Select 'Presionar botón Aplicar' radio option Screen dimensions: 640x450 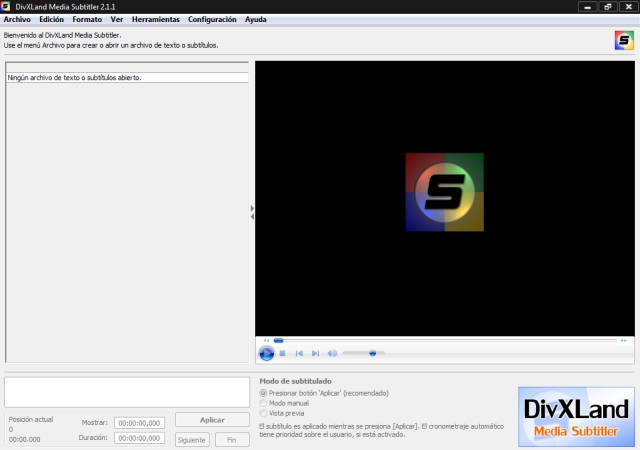click(x=263, y=393)
